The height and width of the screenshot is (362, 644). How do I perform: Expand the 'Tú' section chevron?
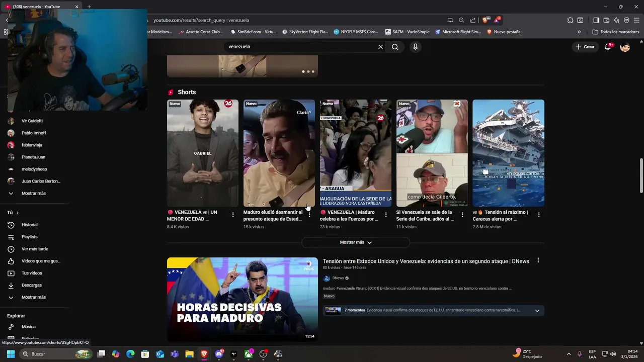[17, 213]
